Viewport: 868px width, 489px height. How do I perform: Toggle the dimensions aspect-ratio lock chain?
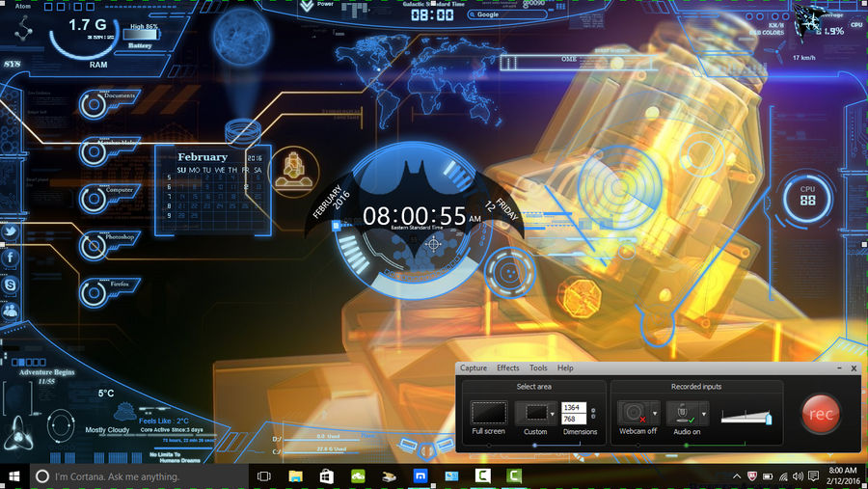(x=593, y=413)
